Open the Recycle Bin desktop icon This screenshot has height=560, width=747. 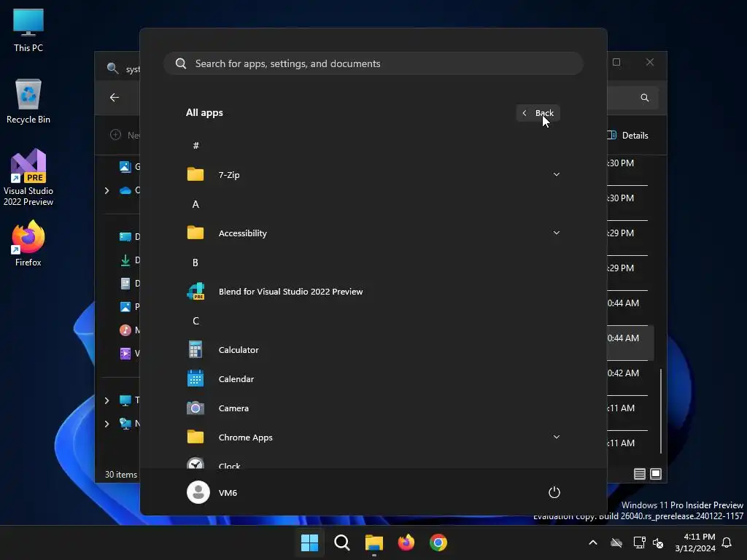28,101
